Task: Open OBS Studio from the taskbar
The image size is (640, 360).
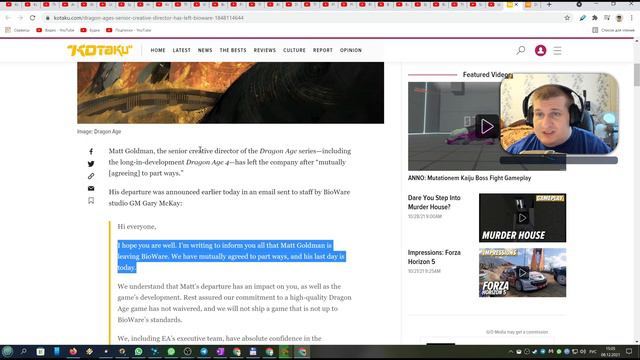Action: tap(187, 351)
